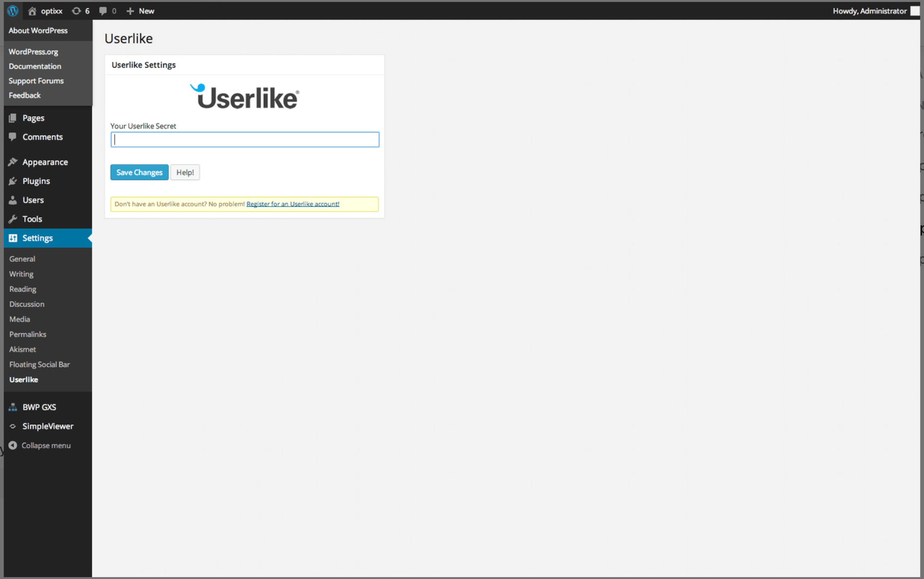Viewport: 924px width, 579px height.
Task: Click the Save Changes button
Action: [x=139, y=172]
